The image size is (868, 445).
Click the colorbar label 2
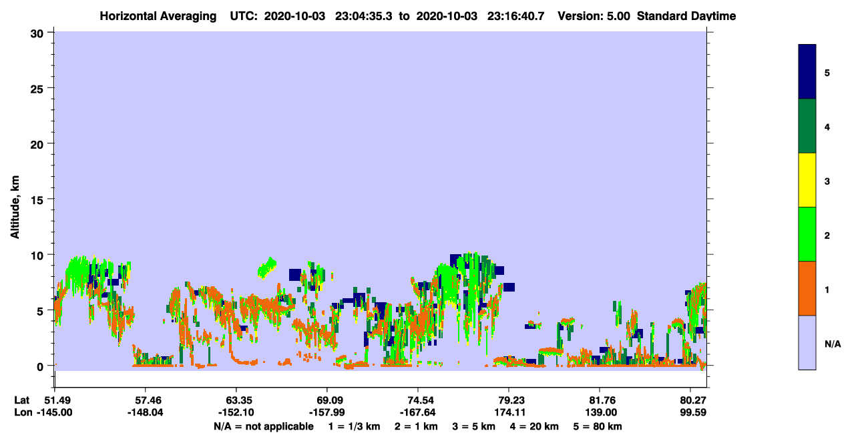coord(827,235)
